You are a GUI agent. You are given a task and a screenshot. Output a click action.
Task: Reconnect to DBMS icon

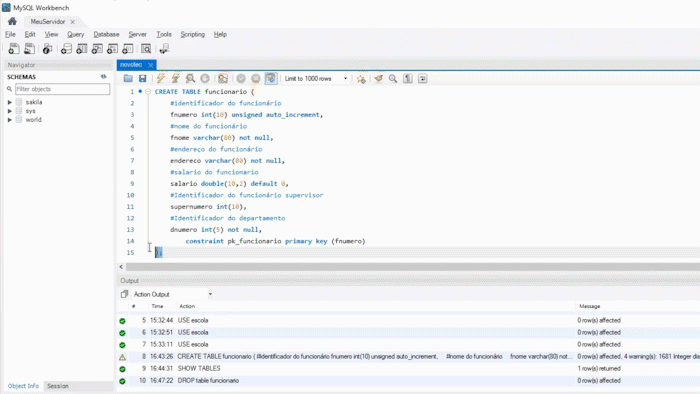pyautogui.click(x=164, y=49)
